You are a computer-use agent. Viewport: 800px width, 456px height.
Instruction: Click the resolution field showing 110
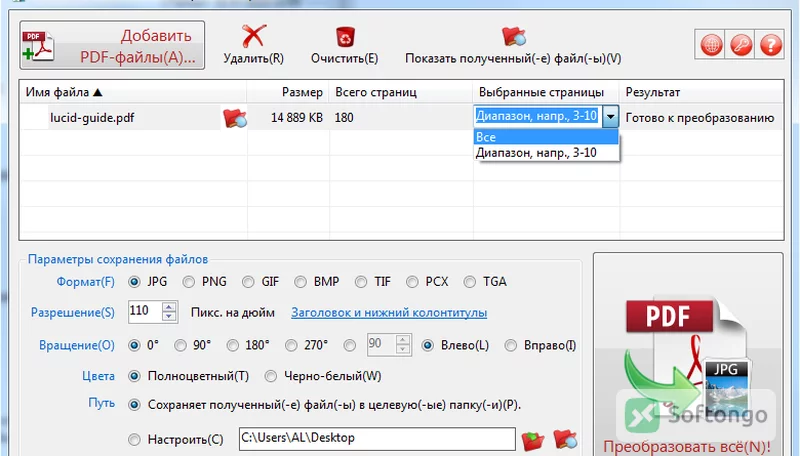point(145,311)
